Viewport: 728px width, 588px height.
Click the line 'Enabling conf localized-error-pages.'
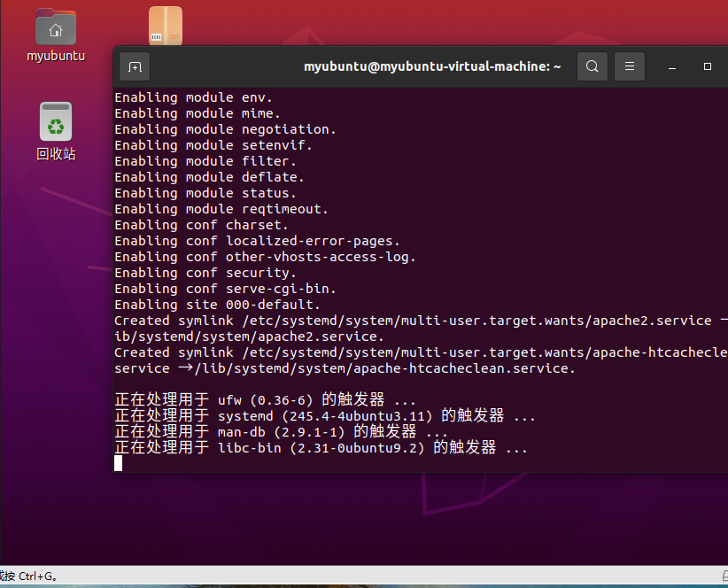(x=257, y=241)
